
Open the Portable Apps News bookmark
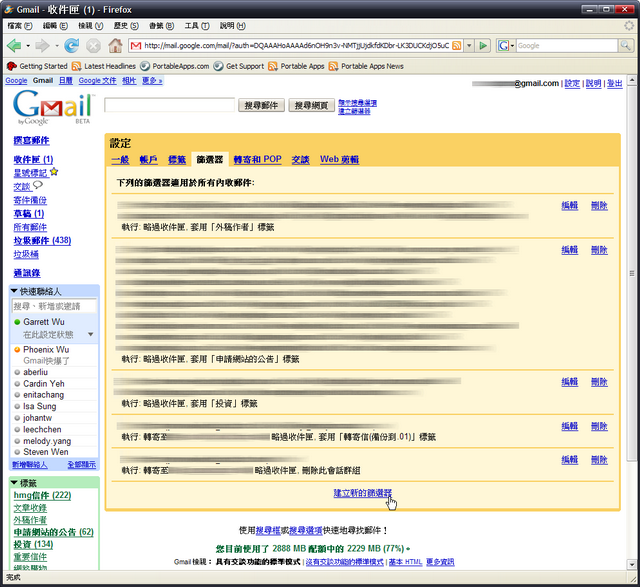tap(366, 66)
